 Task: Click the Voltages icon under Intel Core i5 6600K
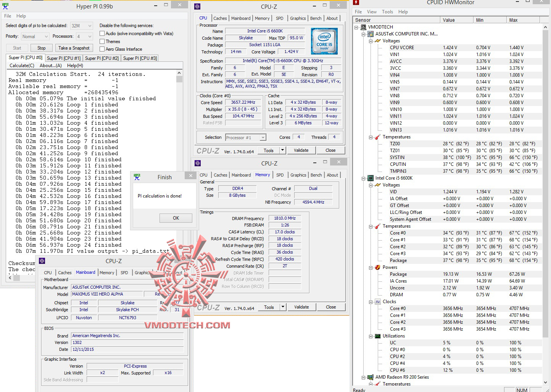click(x=378, y=185)
